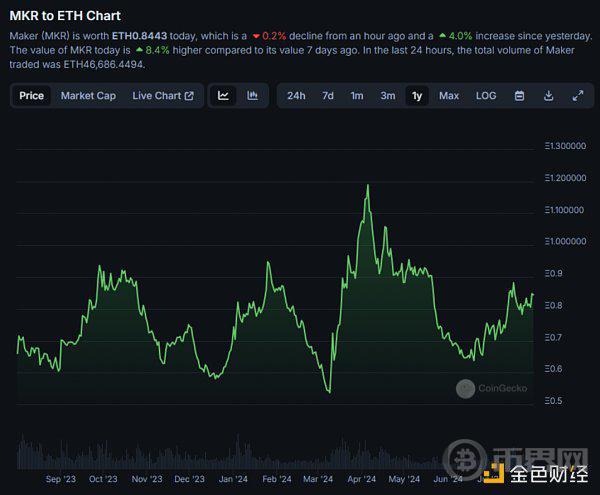The width and height of the screenshot is (600, 495).
Task: Choose the 1m time range
Action: (357, 96)
